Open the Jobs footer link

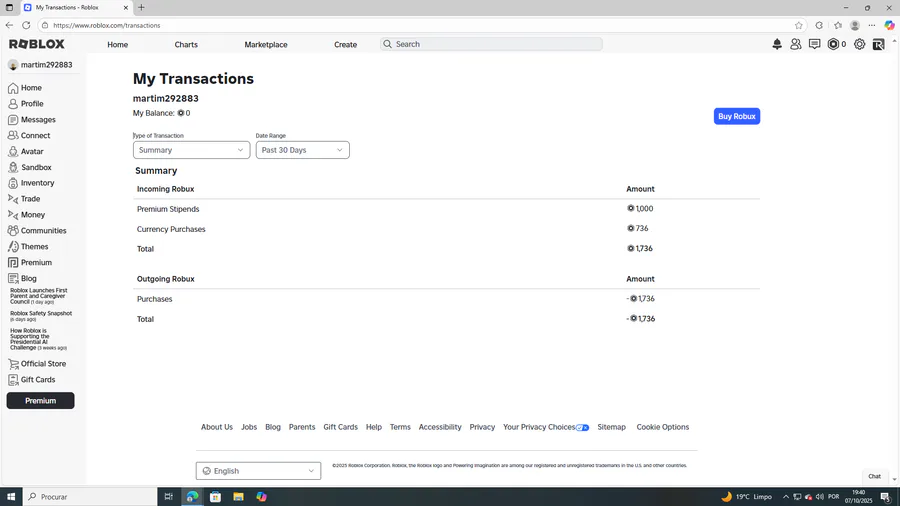(x=249, y=427)
